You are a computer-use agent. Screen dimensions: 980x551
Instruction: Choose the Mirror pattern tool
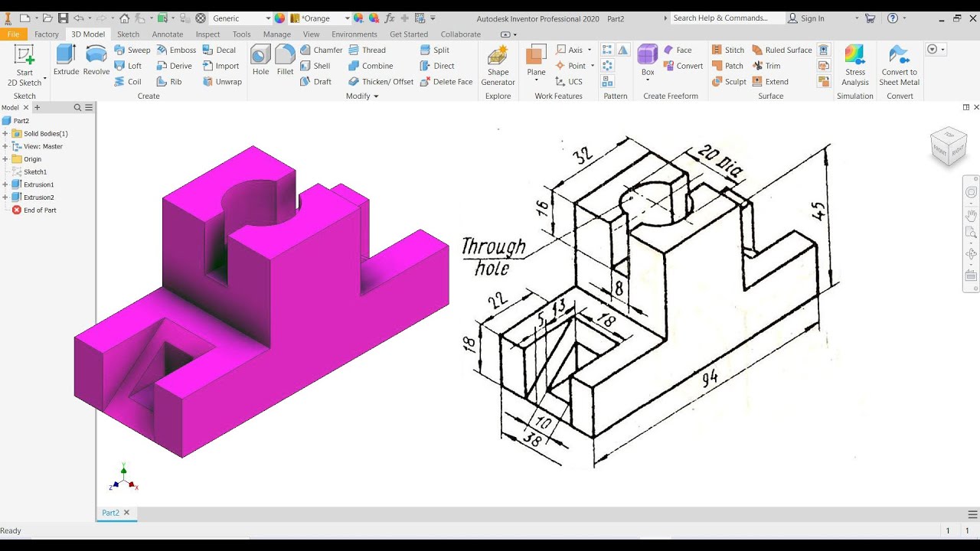(x=622, y=50)
